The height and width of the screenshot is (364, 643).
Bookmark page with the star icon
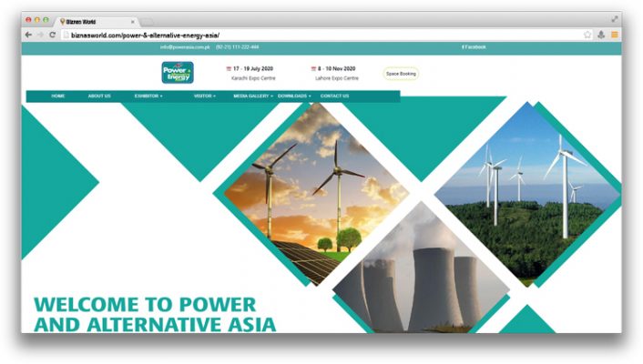587,35
